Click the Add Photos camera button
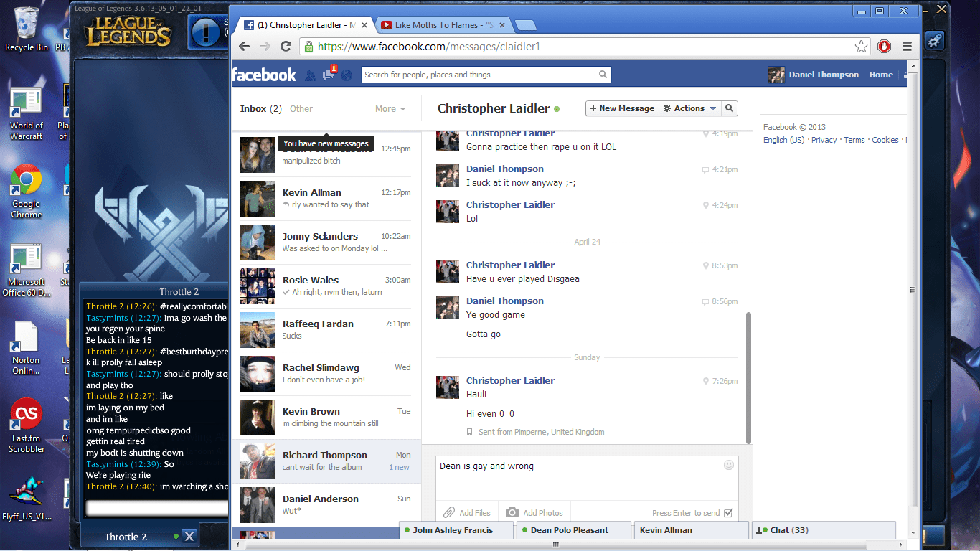 click(x=534, y=512)
